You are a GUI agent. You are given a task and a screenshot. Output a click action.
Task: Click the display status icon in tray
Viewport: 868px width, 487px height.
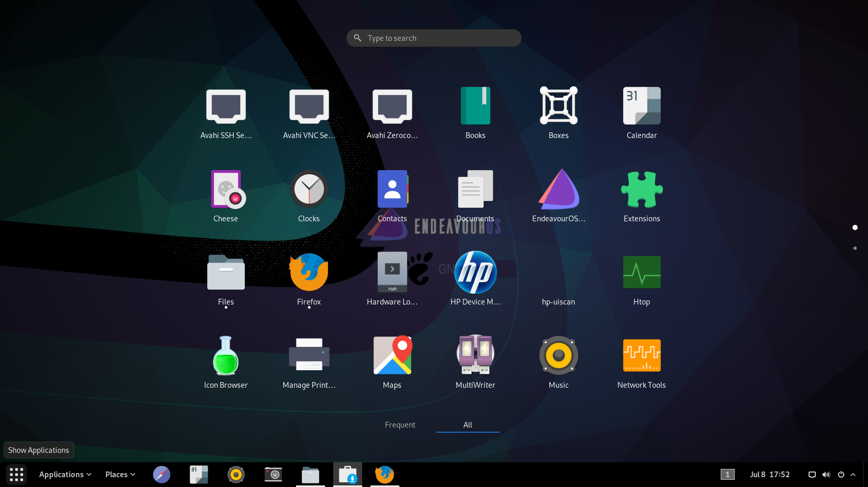click(x=812, y=475)
